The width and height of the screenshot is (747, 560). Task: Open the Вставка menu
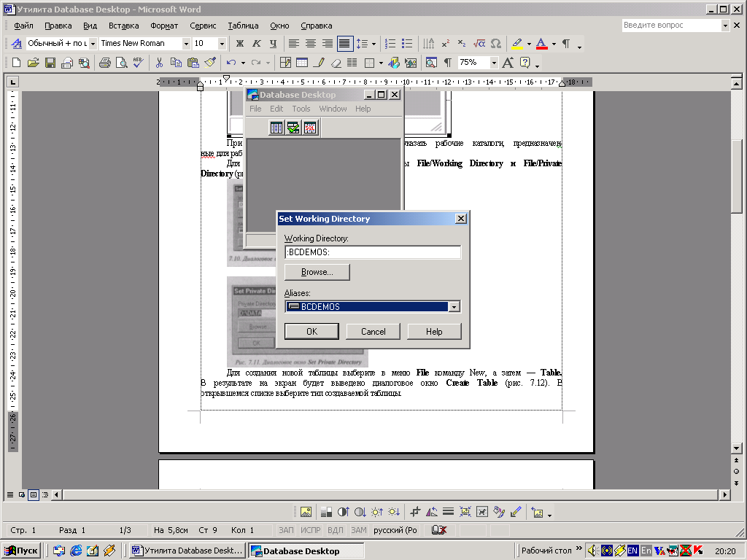point(124,26)
